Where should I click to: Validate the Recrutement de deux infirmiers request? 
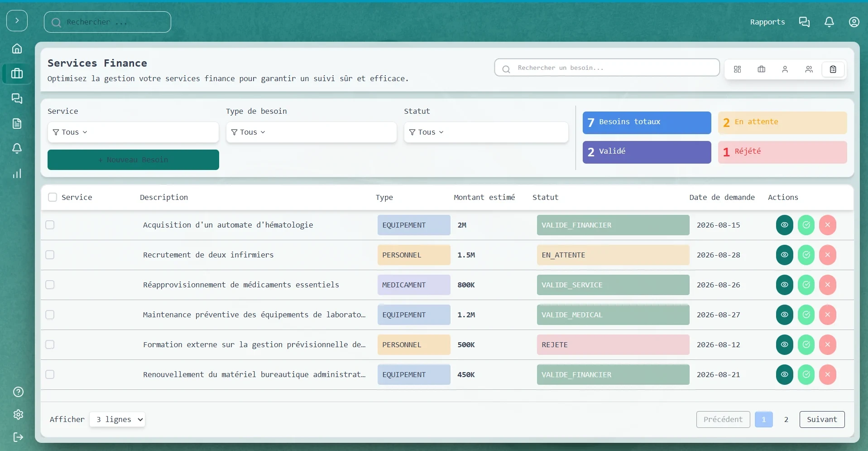(x=806, y=255)
